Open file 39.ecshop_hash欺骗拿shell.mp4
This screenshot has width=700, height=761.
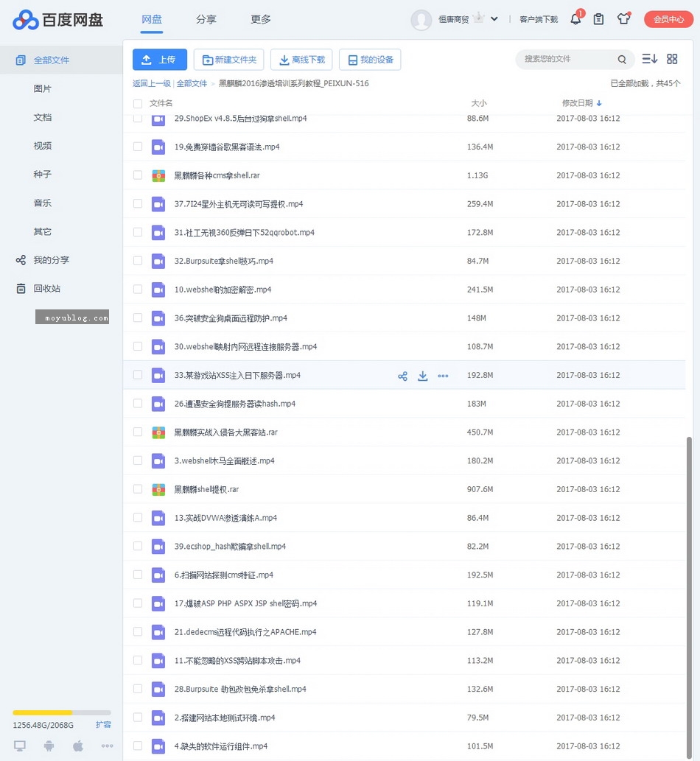tap(230, 547)
